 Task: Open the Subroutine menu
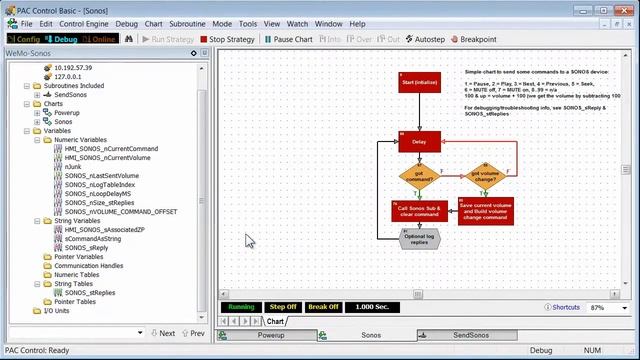pos(187,24)
